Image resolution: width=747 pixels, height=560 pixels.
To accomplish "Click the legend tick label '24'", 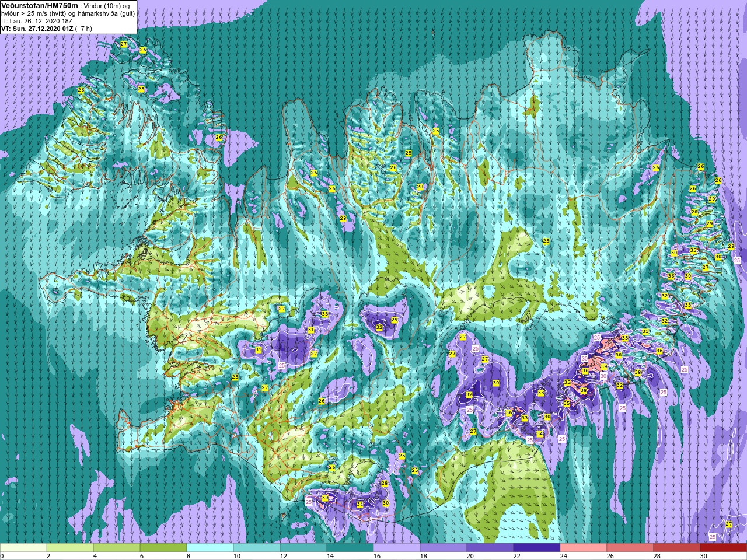I will tap(564, 556).
